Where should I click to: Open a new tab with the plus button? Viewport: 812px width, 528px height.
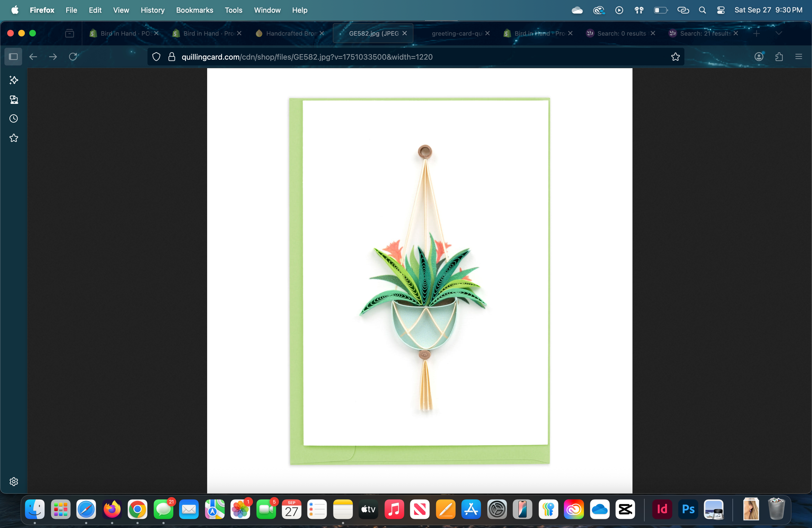tap(756, 33)
